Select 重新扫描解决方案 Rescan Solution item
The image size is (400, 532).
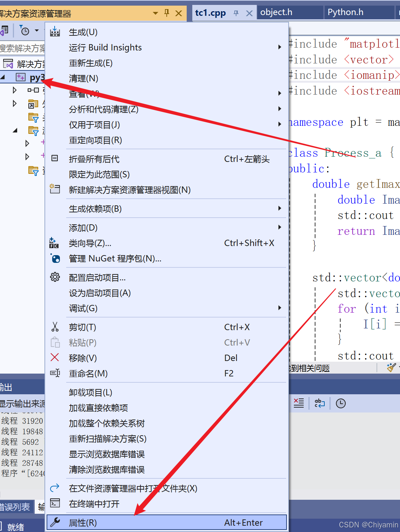pyautogui.click(x=167, y=439)
